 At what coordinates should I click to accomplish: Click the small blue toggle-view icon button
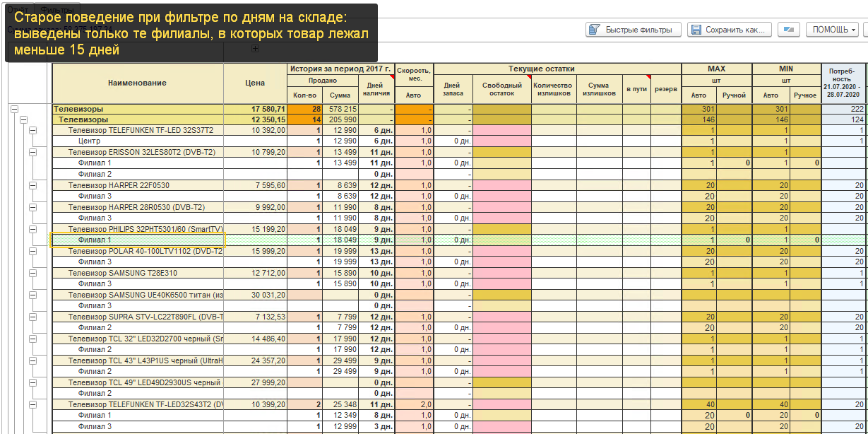(789, 30)
